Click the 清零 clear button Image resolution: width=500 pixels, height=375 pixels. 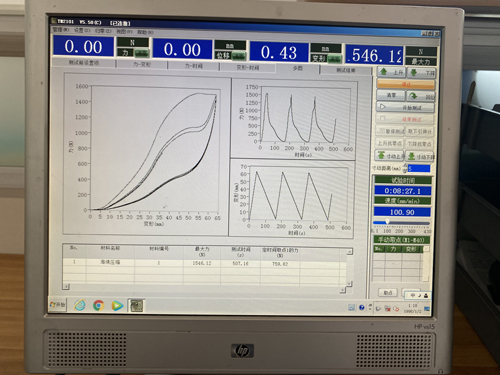(x=391, y=95)
